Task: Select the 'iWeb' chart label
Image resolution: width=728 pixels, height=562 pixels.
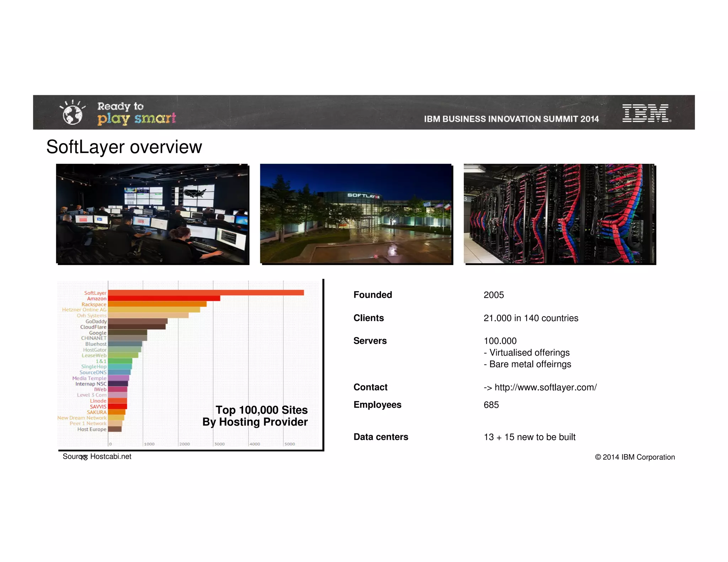Action: pyautogui.click(x=100, y=389)
